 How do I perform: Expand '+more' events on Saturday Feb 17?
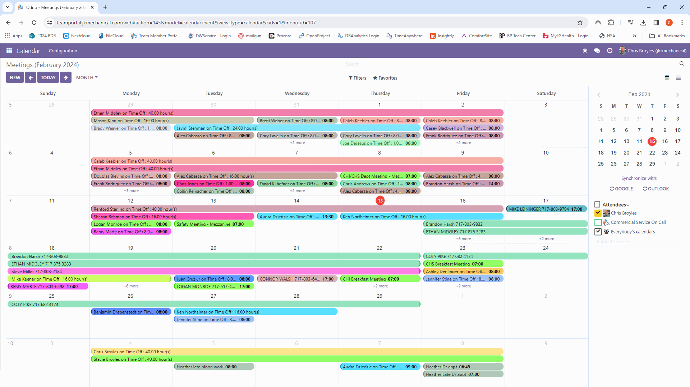(x=547, y=239)
